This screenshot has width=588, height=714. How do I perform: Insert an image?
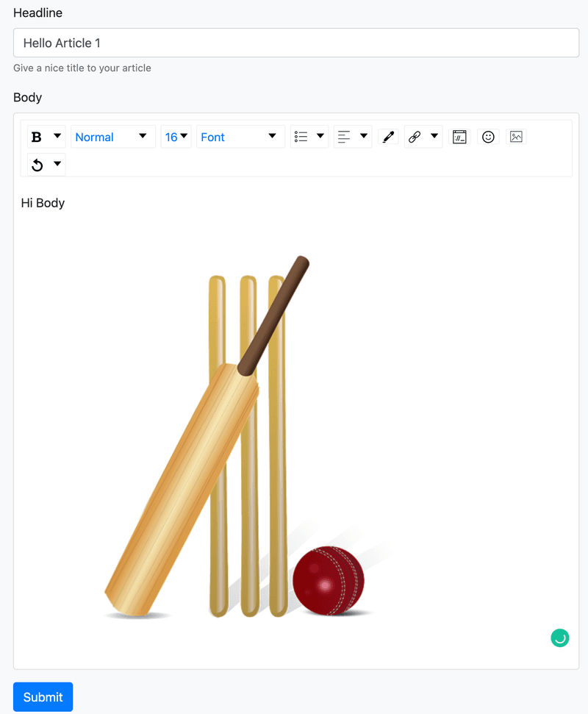515,136
